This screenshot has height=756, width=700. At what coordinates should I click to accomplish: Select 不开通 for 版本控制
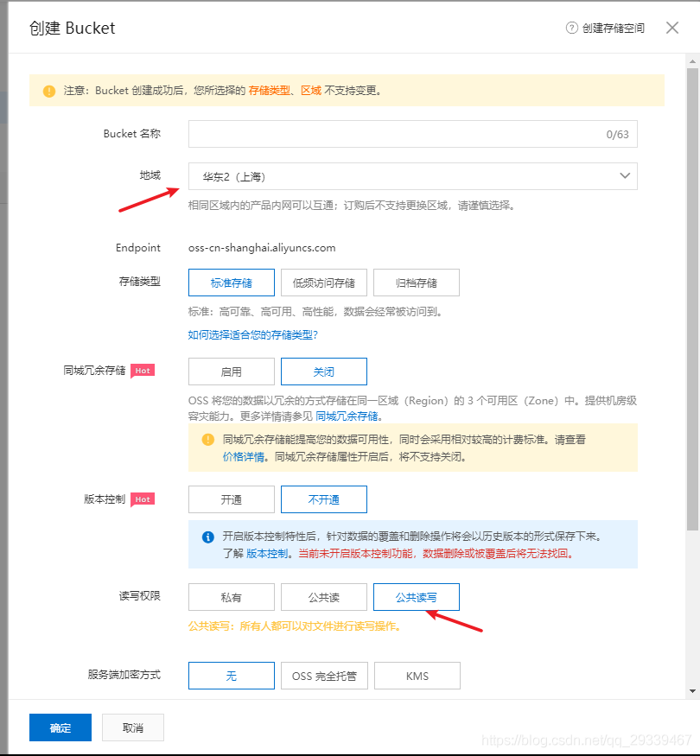(x=324, y=499)
